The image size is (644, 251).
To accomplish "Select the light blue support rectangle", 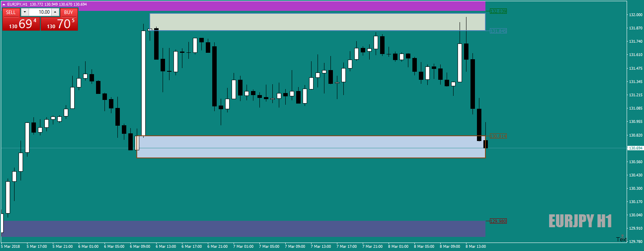I will click(311, 147).
